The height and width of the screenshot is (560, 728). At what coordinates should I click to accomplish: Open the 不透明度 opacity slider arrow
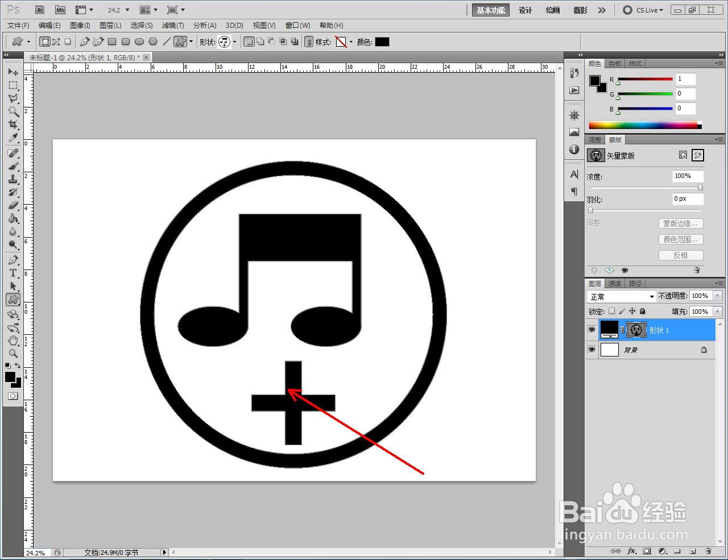pos(717,296)
